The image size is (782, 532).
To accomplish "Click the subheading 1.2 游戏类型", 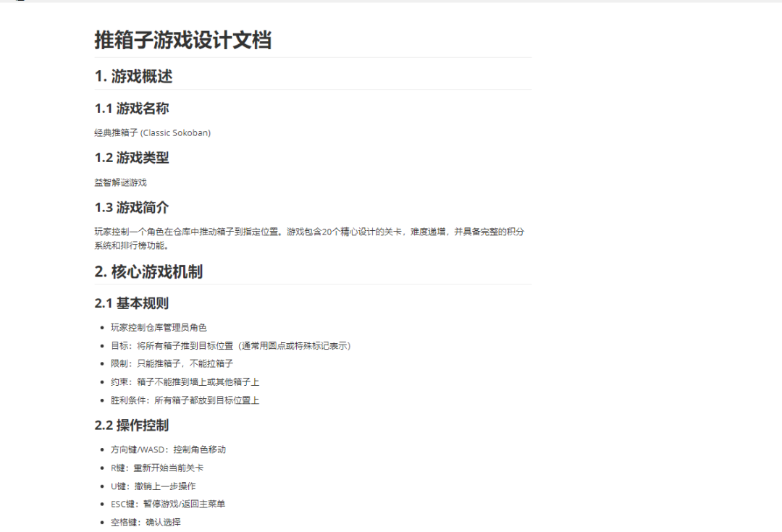I will pos(132,158).
